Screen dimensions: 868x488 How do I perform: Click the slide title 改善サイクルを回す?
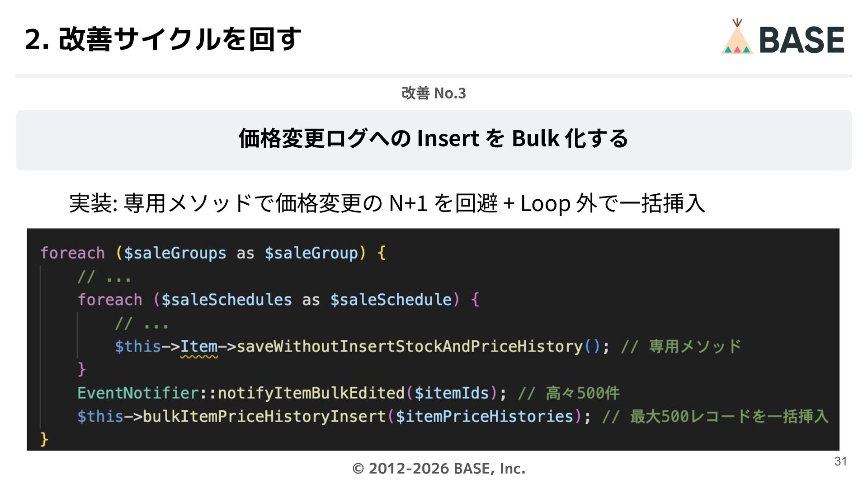[163, 39]
